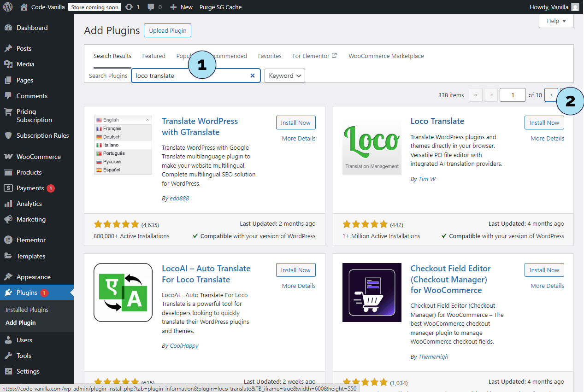This screenshot has width=584, height=392.
Task: Open the site home icon Code-Vanilla
Action: click(x=24, y=7)
